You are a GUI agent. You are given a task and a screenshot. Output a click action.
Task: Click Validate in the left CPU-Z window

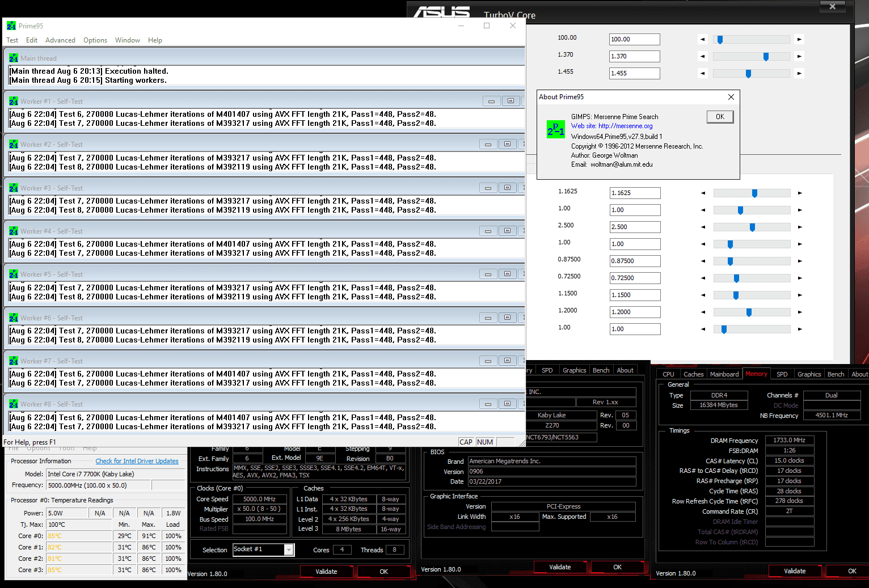(326, 572)
